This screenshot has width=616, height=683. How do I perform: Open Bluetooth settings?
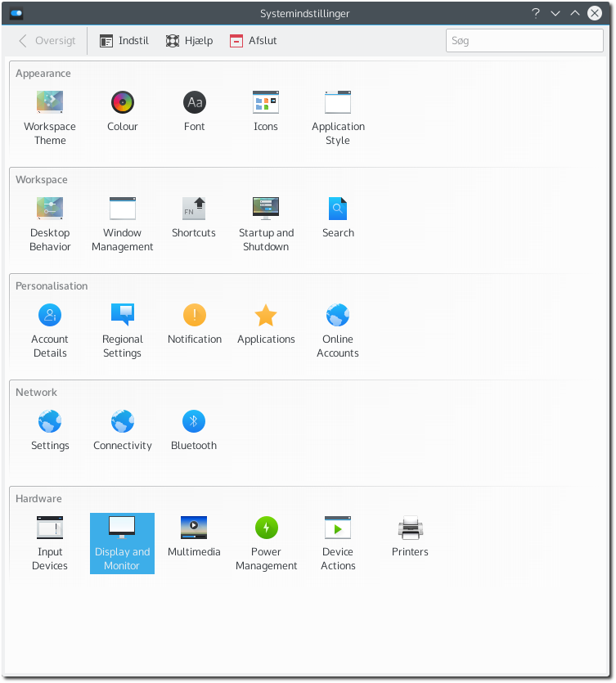[x=195, y=430]
